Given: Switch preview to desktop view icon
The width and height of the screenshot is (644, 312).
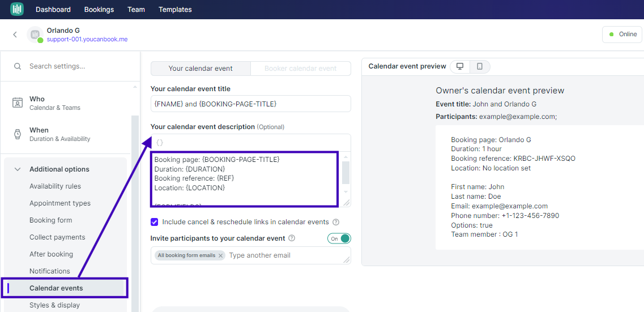Looking at the screenshot, I should click(x=460, y=66).
